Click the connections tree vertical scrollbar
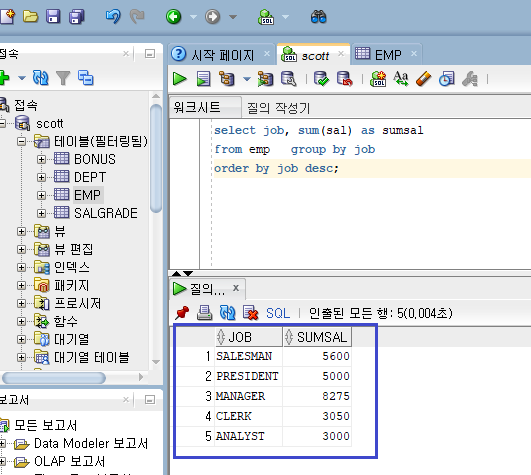Screen dimensions: 531x475 (156, 158)
